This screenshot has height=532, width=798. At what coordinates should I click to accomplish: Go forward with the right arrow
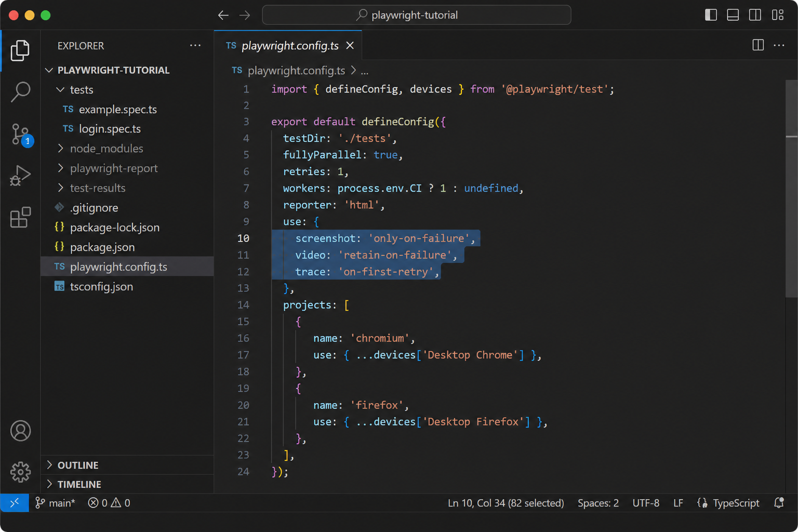point(245,15)
